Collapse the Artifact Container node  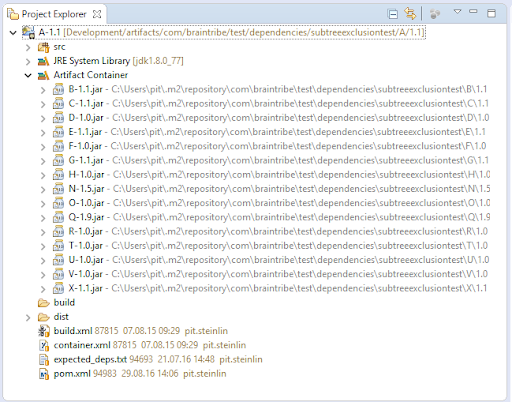coord(28,76)
